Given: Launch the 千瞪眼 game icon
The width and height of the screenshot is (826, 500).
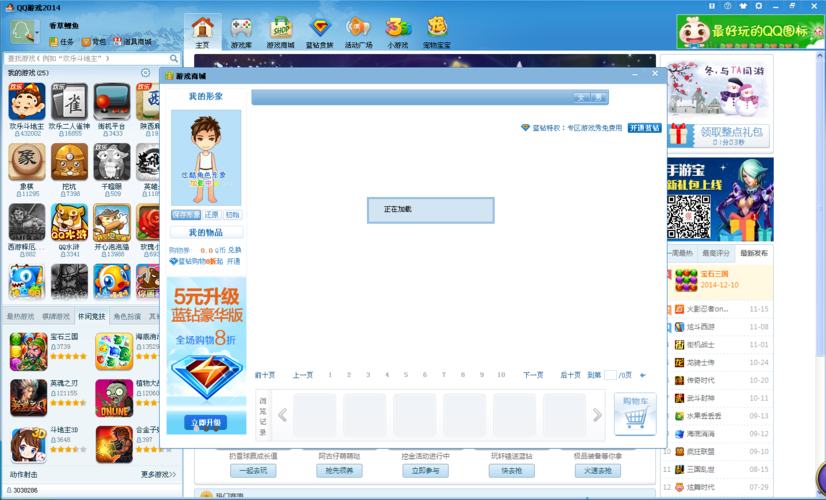Looking at the screenshot, I should click(112, 162).
